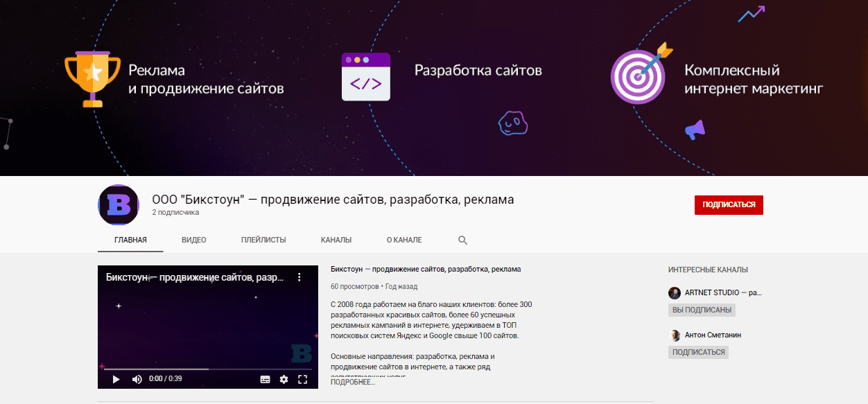This screenshot has width=868, height=404.
Task: Click Антон Сметанин avatar icon
Action: tap(675, 335)
